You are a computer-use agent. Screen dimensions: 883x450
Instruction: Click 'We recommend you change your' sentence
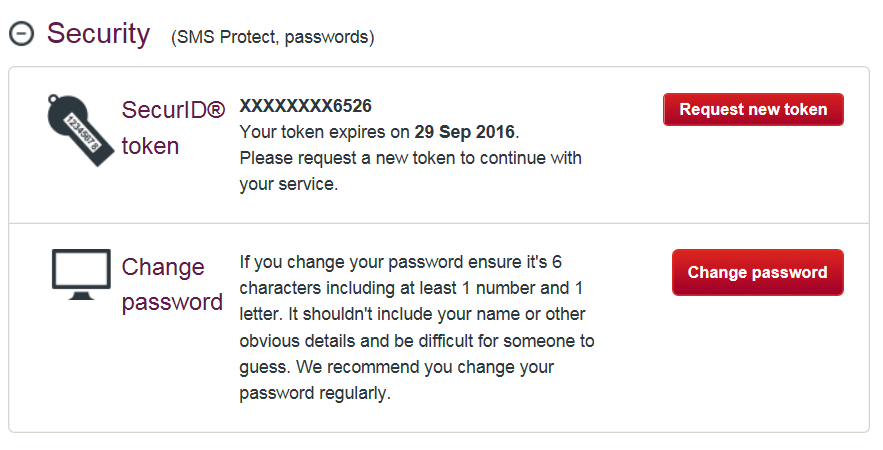click(x=425, y=367)
